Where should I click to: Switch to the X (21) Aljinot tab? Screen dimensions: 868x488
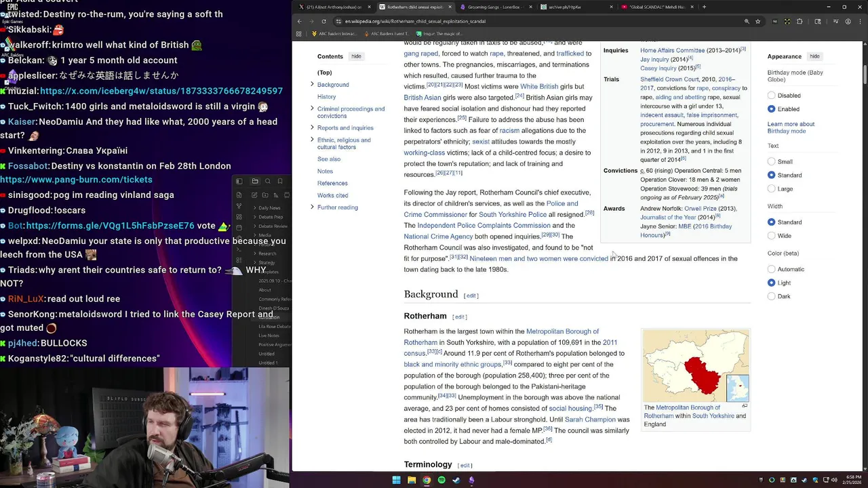pos(334,7)
